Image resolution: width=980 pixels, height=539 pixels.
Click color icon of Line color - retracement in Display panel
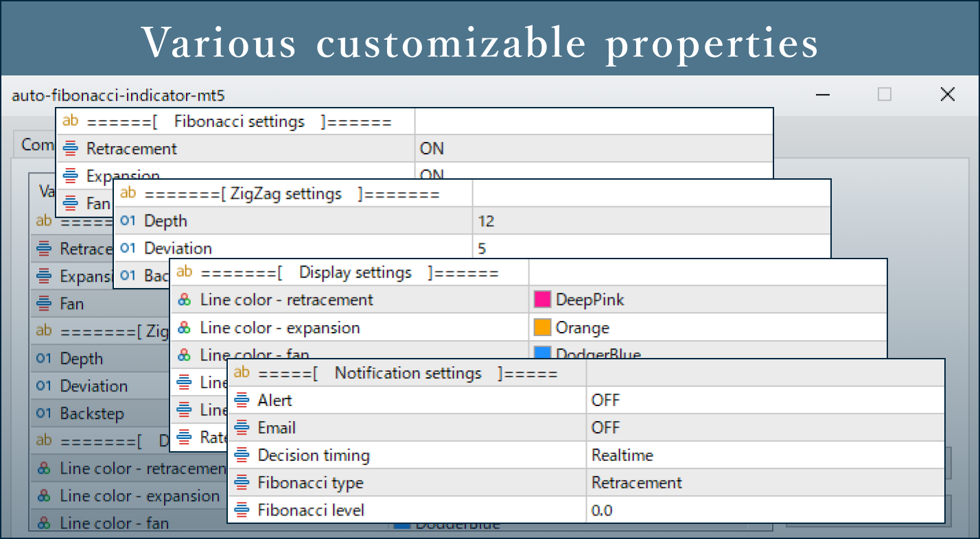184,300
